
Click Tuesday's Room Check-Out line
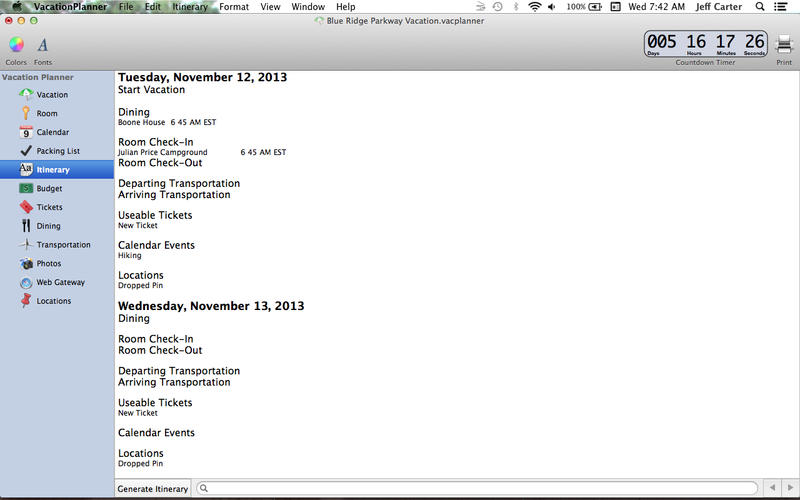click(160, 163)
